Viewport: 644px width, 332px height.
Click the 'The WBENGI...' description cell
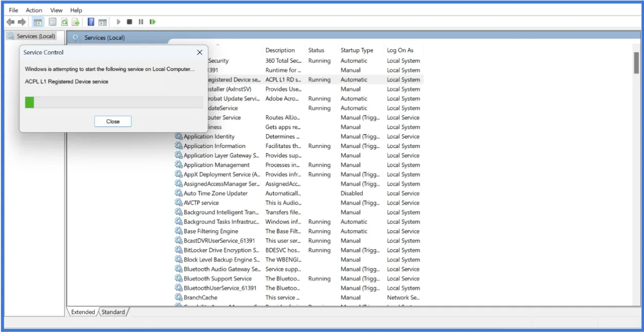pos(283,260)
